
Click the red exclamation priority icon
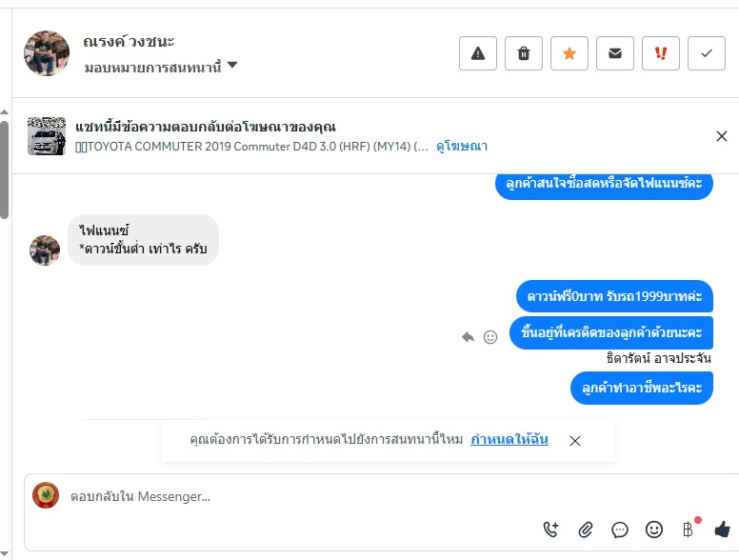click(x=661, y=53)
